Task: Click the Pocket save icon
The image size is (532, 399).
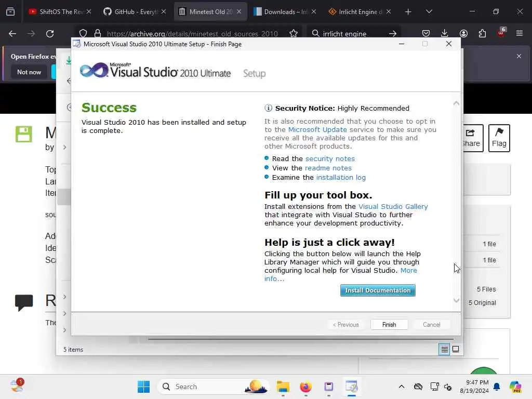Action: [426, 33]
